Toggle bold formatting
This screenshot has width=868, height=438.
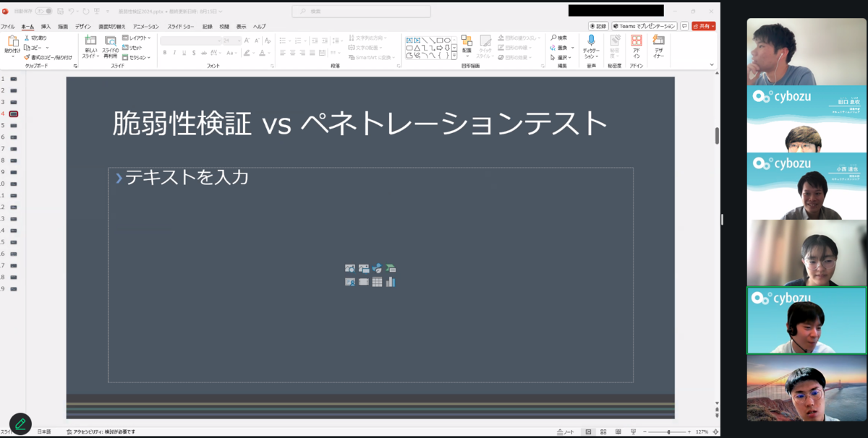164,52
